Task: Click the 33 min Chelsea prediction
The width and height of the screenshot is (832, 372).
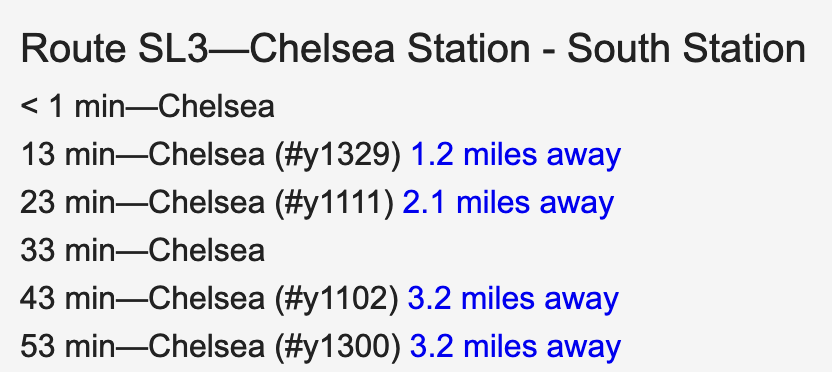Action: click(x=142, y=250)
